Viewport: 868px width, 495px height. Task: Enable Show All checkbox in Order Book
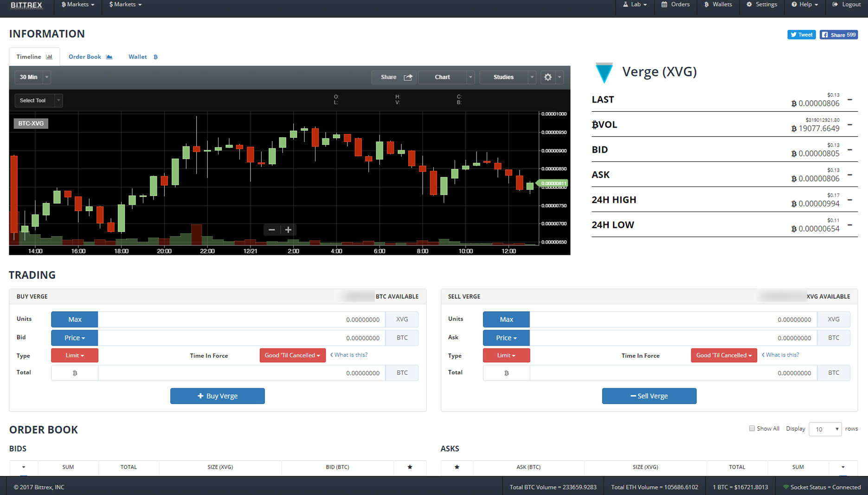[752, 429]
